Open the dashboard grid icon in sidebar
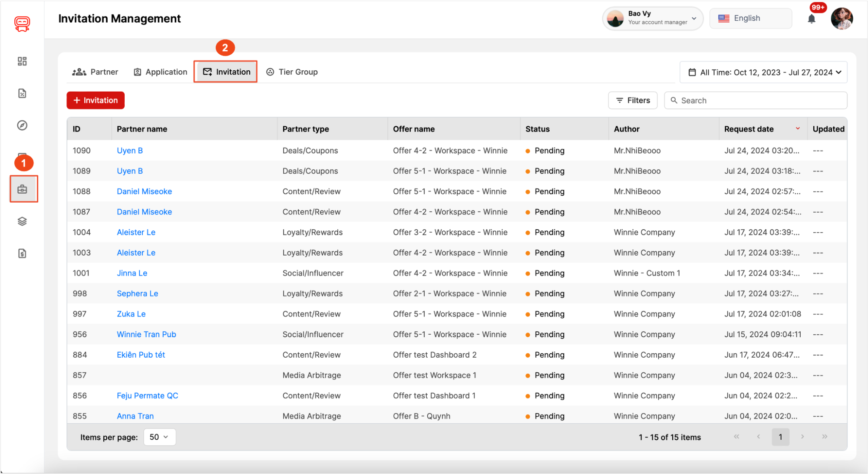The height and width of the screenshot is (474, 868). click(x=22, y=61)
